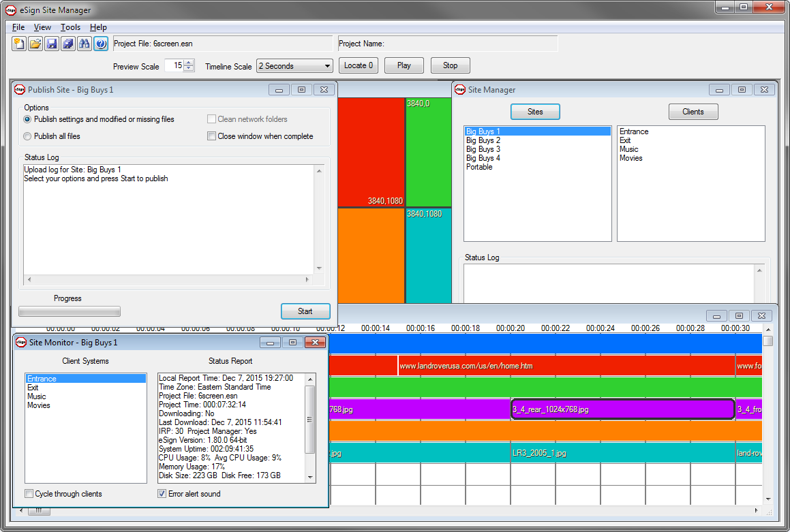790x532 pixels.
Task: Click the eSign logo in main title bar
Action: click(x=11, y=10)
